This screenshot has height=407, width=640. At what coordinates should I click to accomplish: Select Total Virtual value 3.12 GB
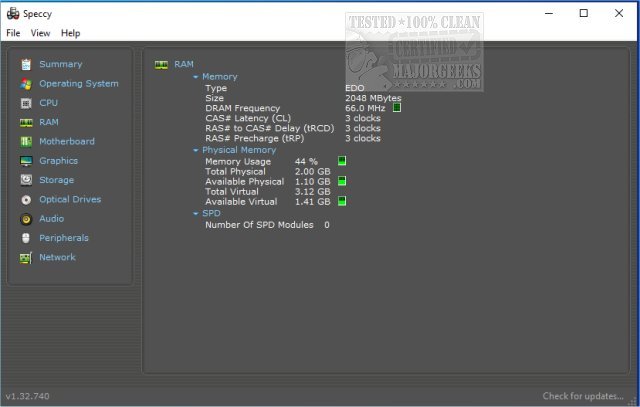313,191
